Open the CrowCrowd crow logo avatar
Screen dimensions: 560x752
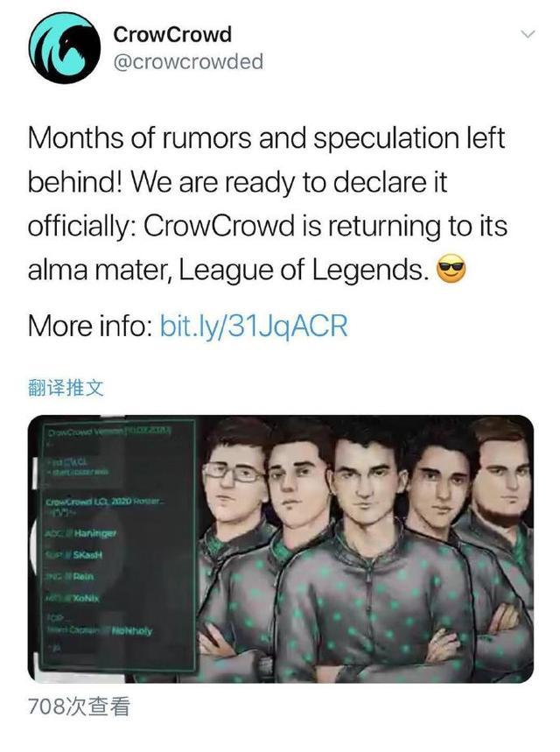[64, 48]
